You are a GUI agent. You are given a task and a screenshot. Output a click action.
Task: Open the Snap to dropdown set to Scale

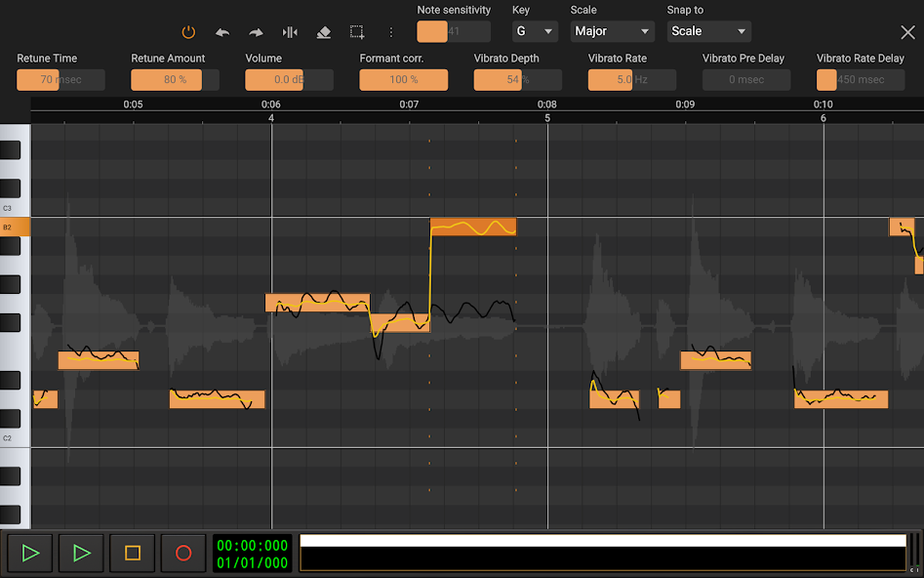(708, 30)
